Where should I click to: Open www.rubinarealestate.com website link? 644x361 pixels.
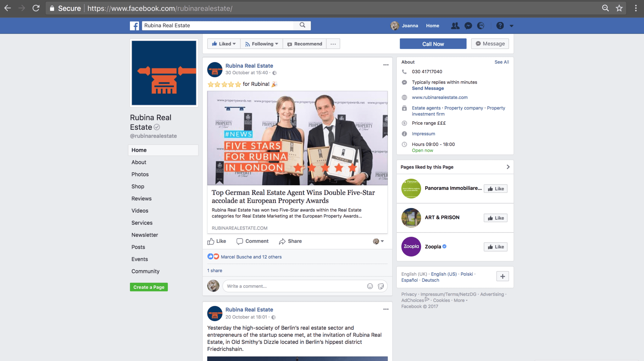click(x=440, y=97)
